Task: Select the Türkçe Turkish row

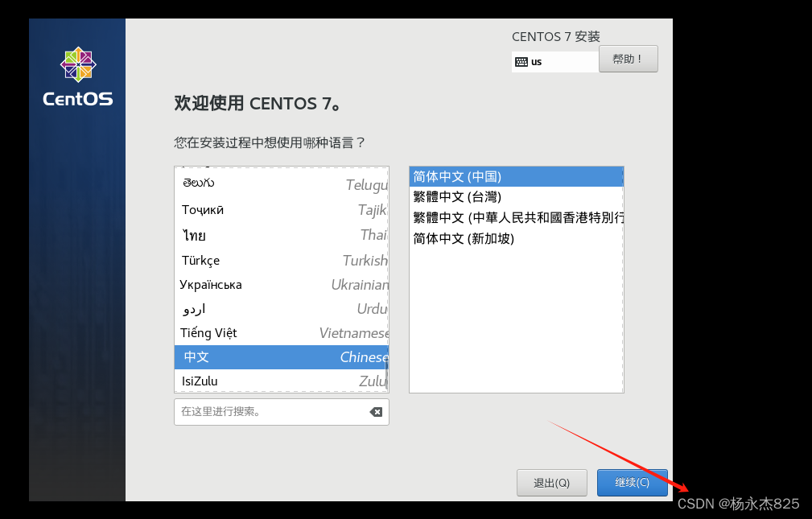Action: pos(281,260)
